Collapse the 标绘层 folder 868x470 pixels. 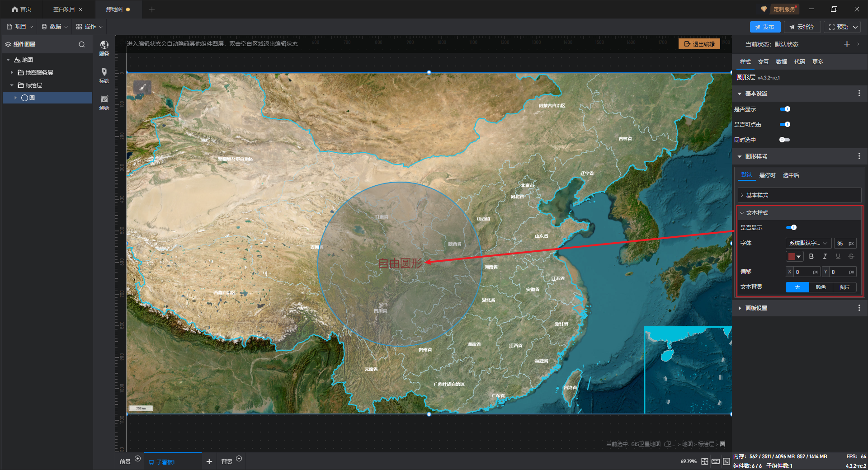12,85
